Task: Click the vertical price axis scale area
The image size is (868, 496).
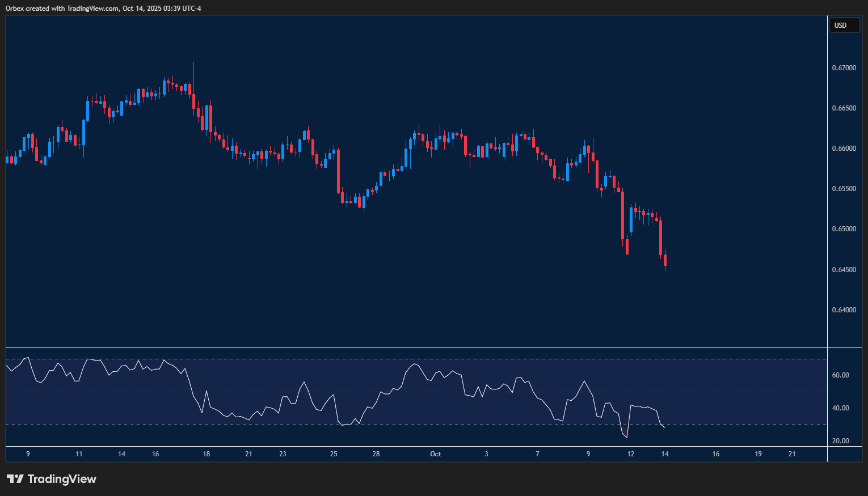Action: (845, 170)
